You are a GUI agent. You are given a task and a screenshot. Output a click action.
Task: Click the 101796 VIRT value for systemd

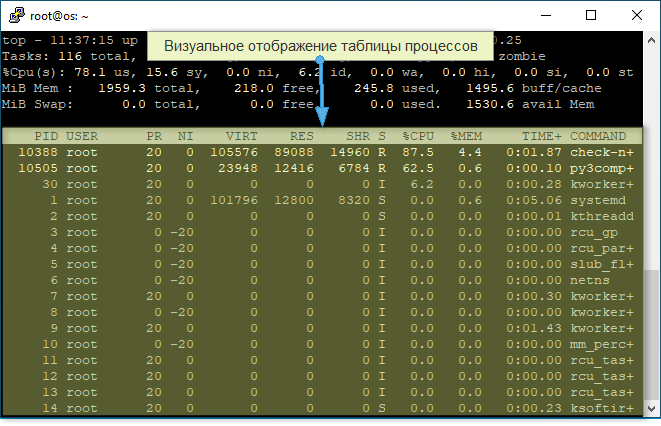(x=234, y=200)
